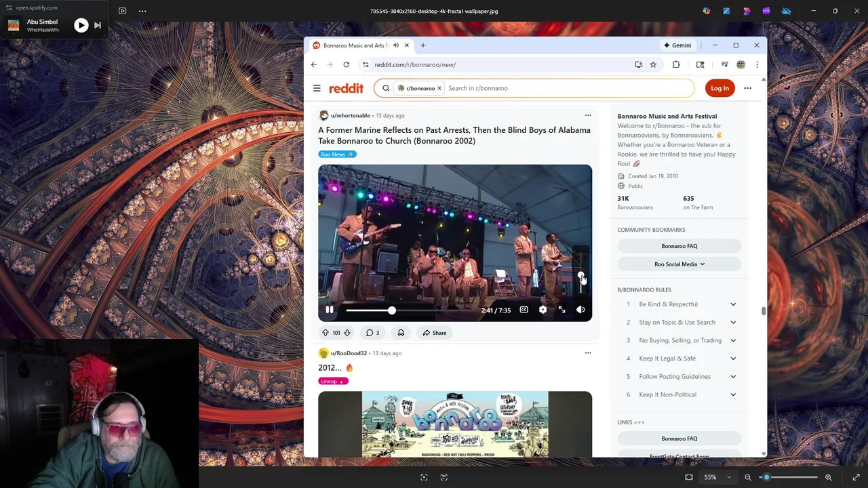The image size is (868, 488).
Task: Bookmark this page with star icon
Action: click(653, 64)
